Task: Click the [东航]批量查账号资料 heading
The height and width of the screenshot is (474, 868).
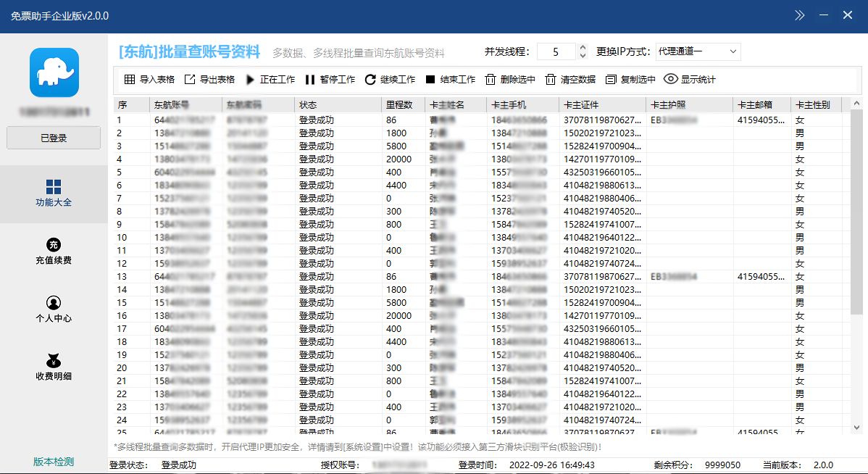Action: pos(189,51)
